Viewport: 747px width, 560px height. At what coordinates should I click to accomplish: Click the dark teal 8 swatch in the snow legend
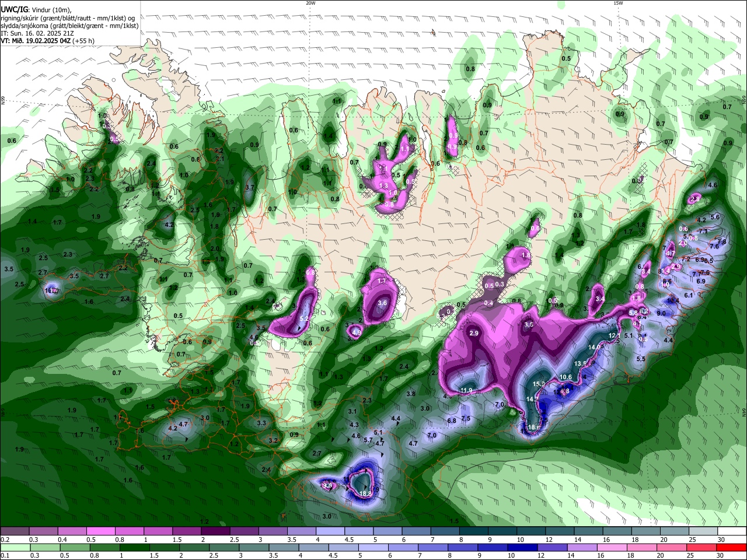pos(474,531)
